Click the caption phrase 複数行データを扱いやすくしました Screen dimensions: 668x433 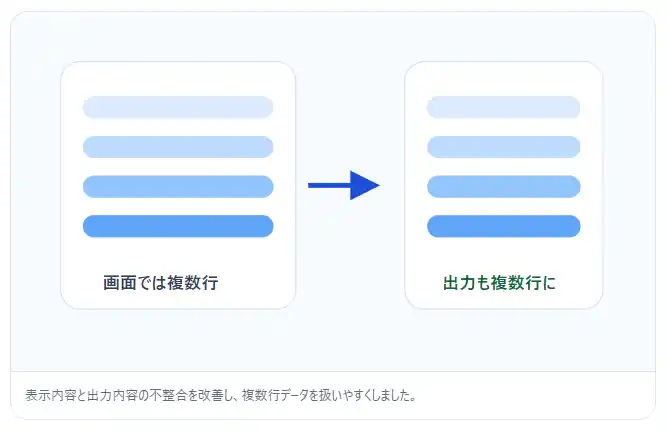pyautogui.click(x=328, y=395)
